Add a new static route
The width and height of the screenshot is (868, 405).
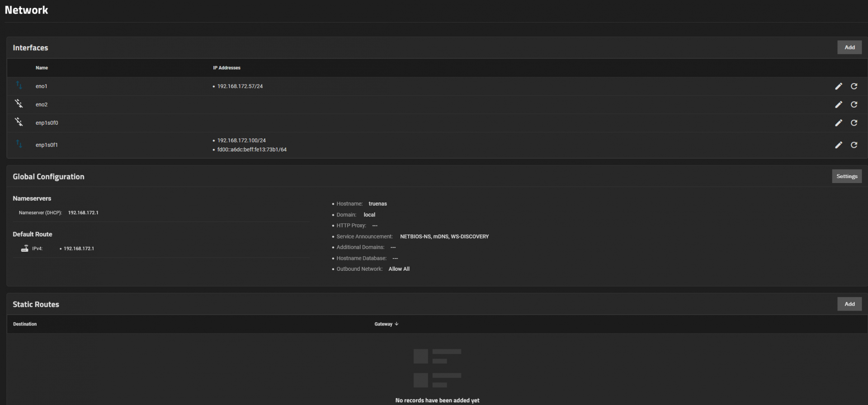849,304
